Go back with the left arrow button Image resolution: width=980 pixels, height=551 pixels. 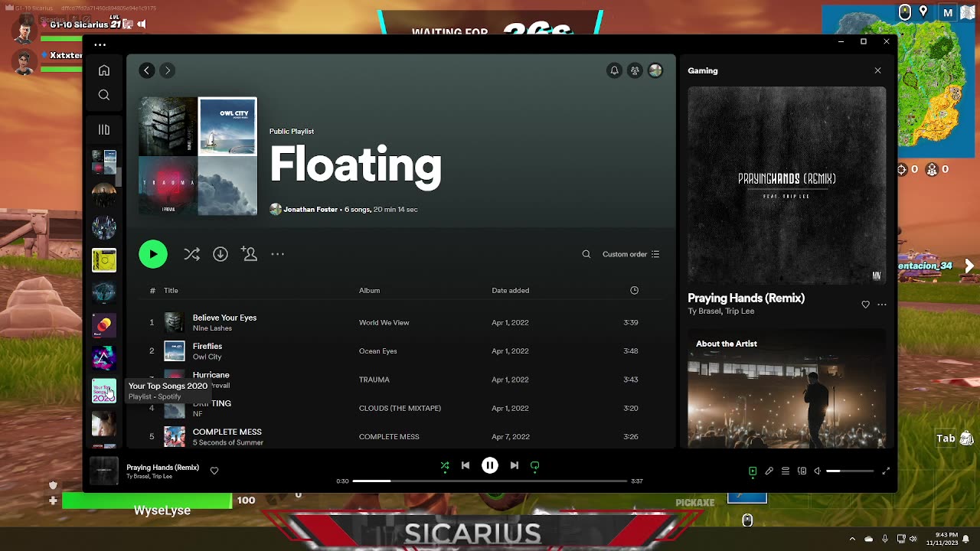146,70
